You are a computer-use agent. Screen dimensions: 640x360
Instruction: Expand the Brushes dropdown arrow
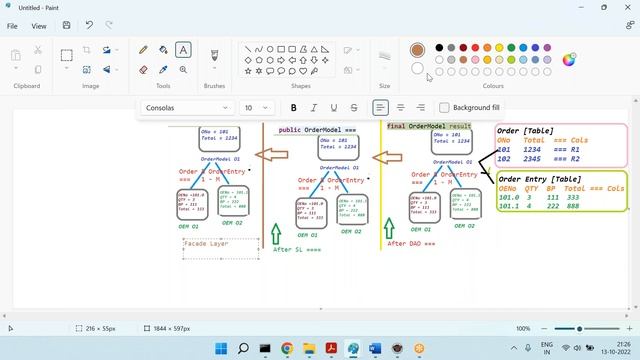pos(214,69)
